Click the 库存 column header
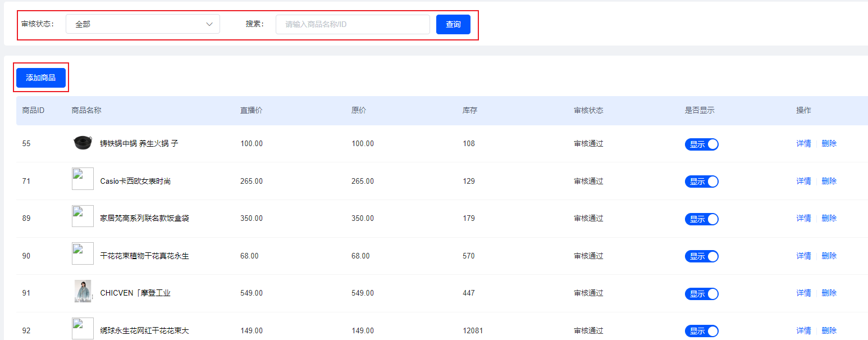Viewport: 868px width, 340px height. tap(470, 110)
